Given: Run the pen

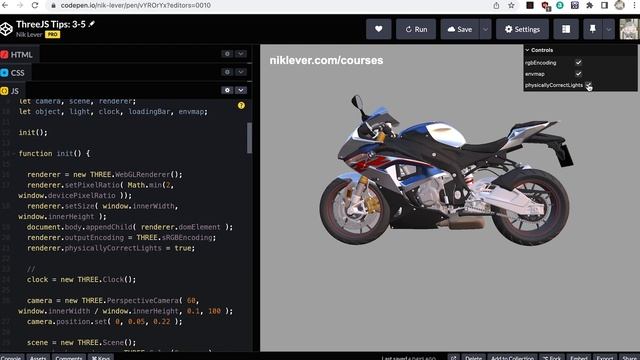Looking at the screenshot, I should click(416, 29).
